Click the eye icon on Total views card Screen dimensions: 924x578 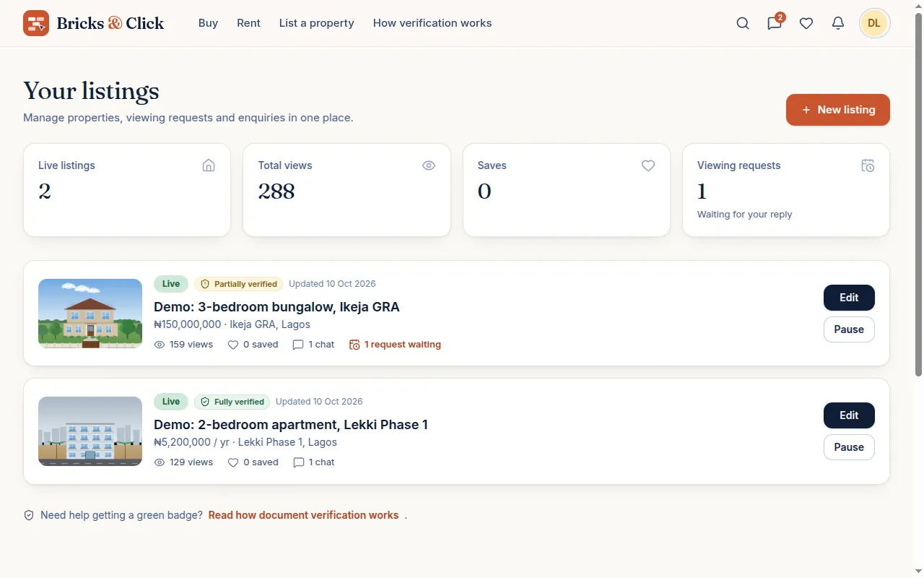click(x=429, y=165)
